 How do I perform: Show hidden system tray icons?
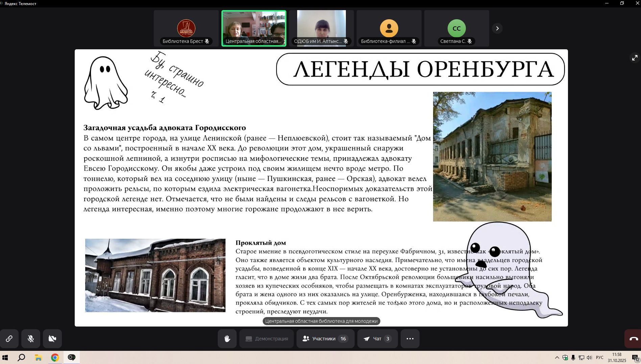click(557, 358)
